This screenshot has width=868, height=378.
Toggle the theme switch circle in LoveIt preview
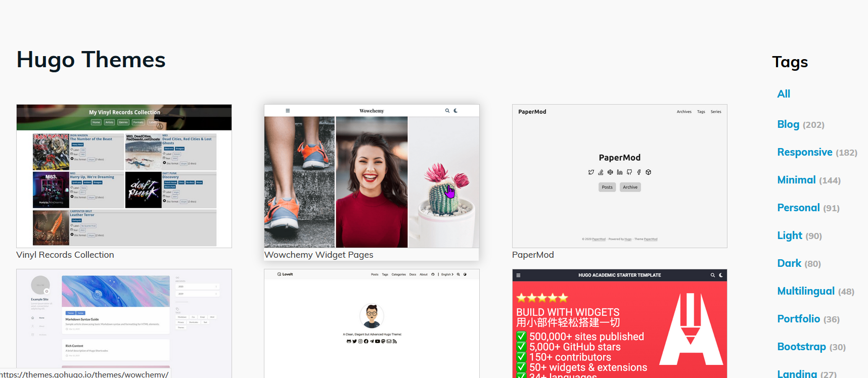465,274
